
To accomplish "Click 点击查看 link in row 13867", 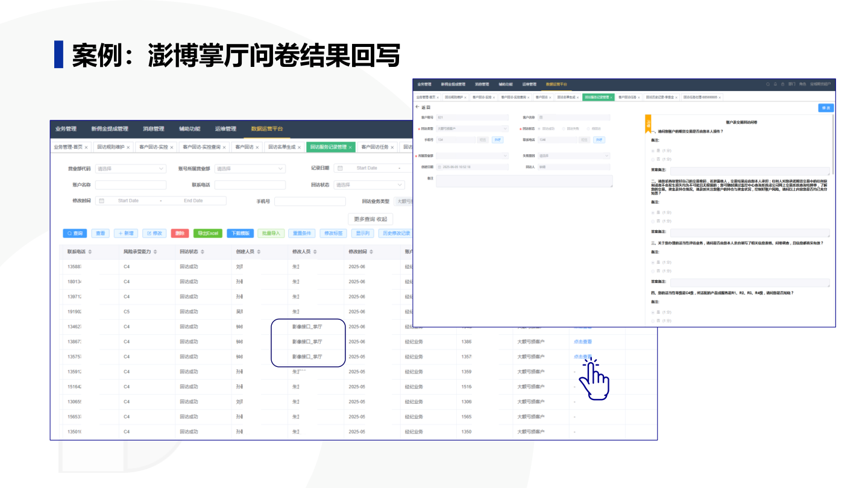I will (583, 342).
